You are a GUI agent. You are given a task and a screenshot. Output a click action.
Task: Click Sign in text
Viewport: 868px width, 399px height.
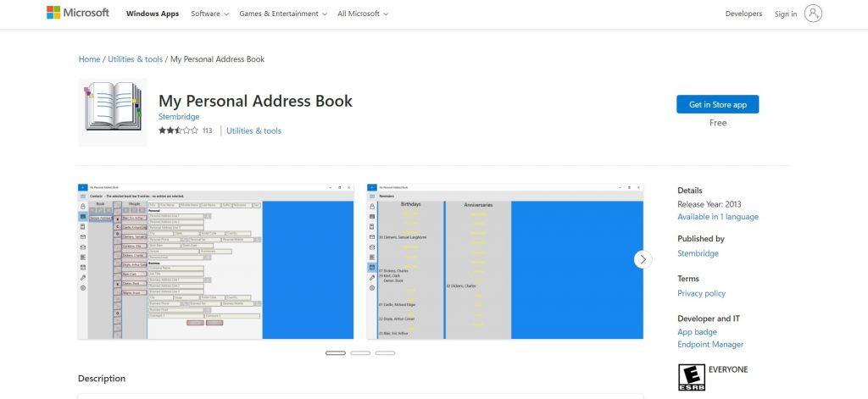(x=786, y=14)
